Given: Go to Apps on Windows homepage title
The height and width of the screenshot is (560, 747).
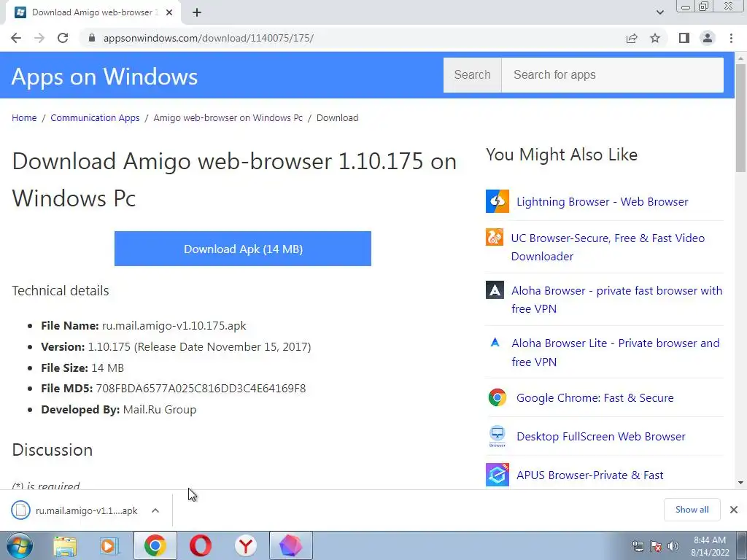Looking at the screenshot, I should (104, 76).
